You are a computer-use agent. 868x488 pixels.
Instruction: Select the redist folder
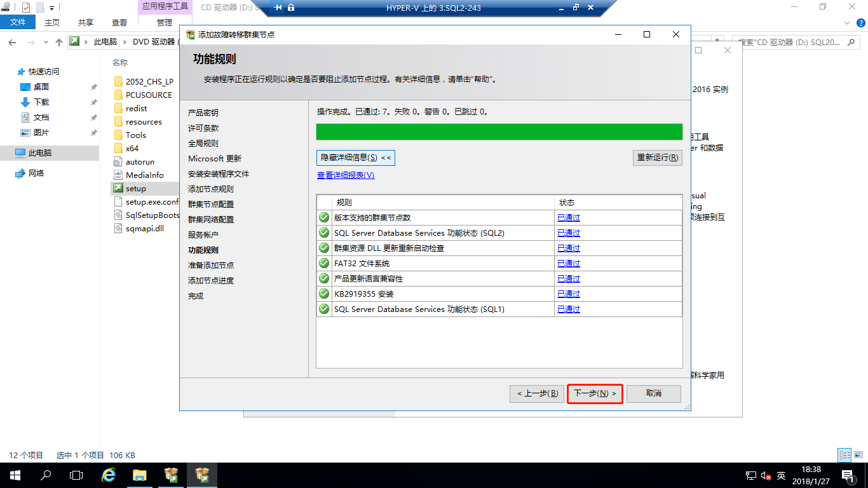[130, 109]
